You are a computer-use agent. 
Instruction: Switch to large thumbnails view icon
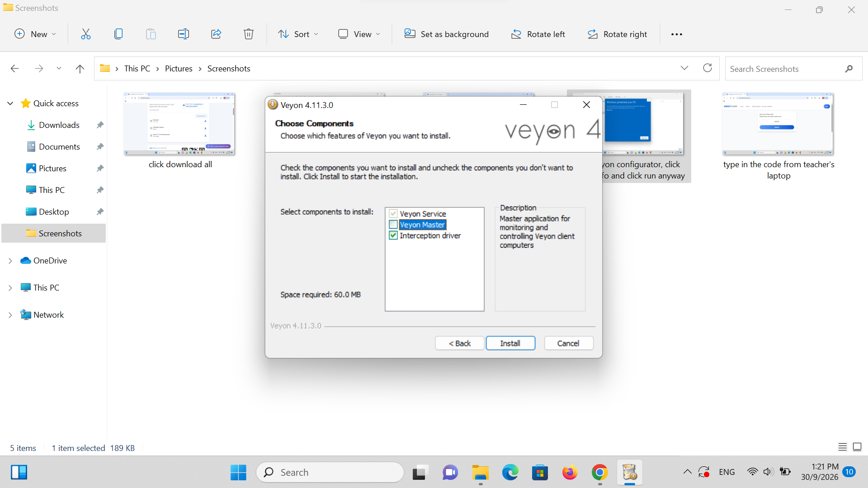857,447
